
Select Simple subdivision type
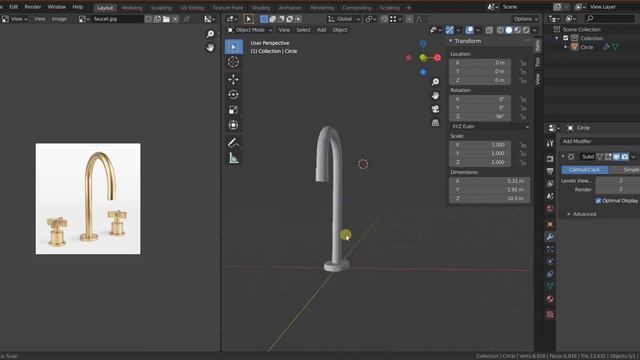click(624, 170)
